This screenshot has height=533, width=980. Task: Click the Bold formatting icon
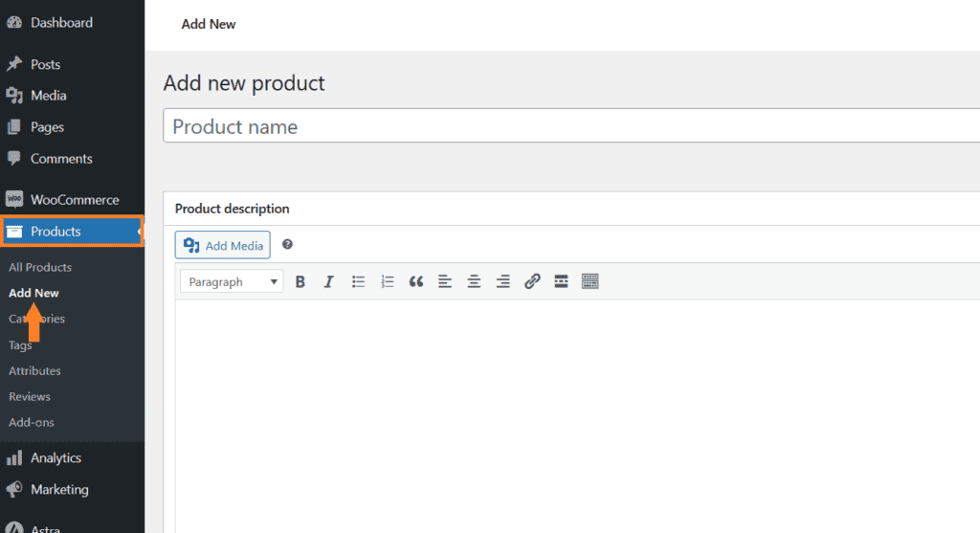pos(301,281)
